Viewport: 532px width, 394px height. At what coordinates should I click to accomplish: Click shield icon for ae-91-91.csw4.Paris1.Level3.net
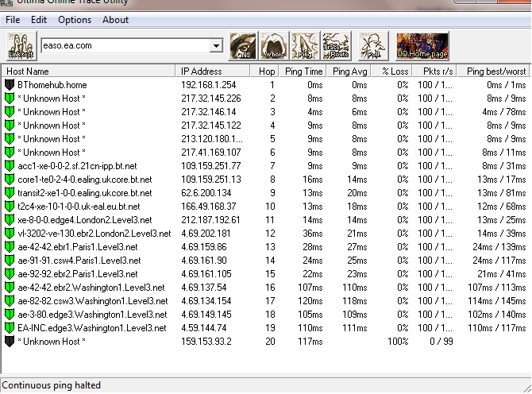pos(10,261)
